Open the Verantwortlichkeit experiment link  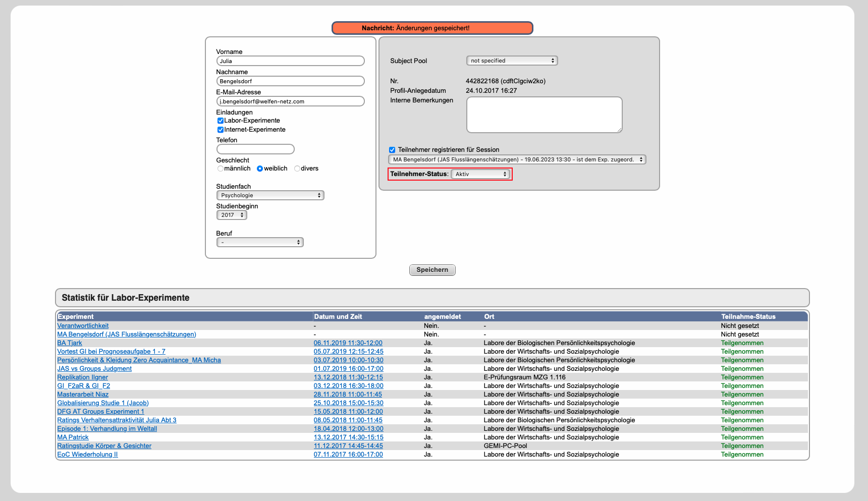click(x=83, y=326)
